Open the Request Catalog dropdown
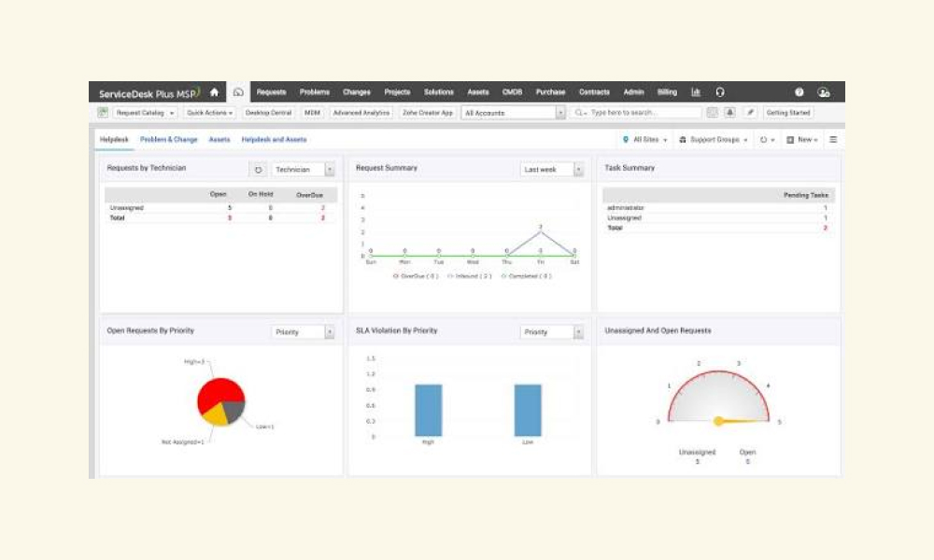The height and width of the screenshot is (560, 934). (145, 113)
